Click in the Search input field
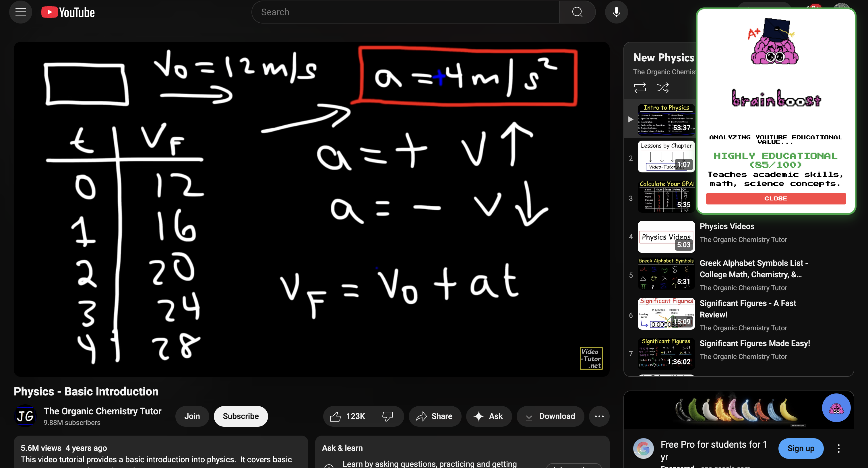This screenshot has height=468, width=868. pos(404,12)
